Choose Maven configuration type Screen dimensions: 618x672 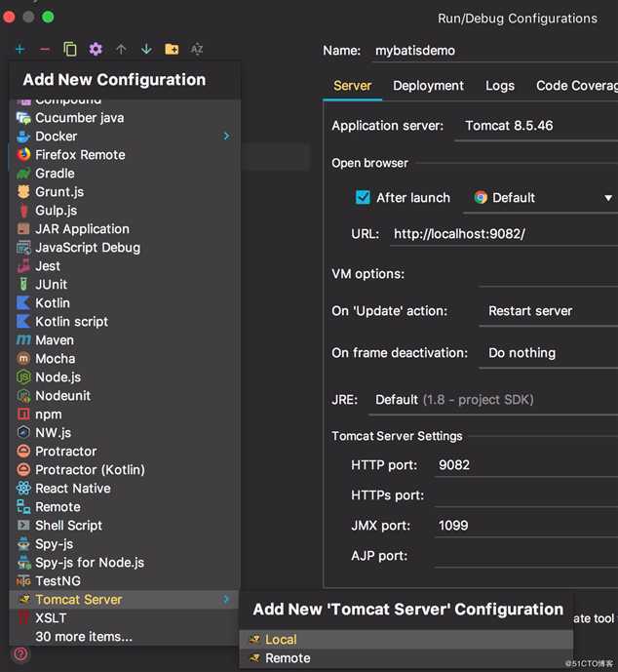124,339
